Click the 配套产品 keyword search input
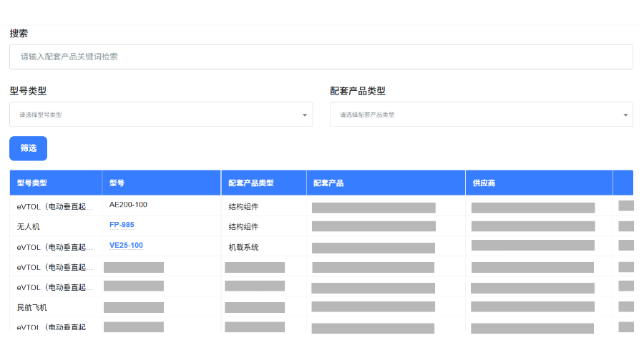644x358 pixels. point(321,57)
